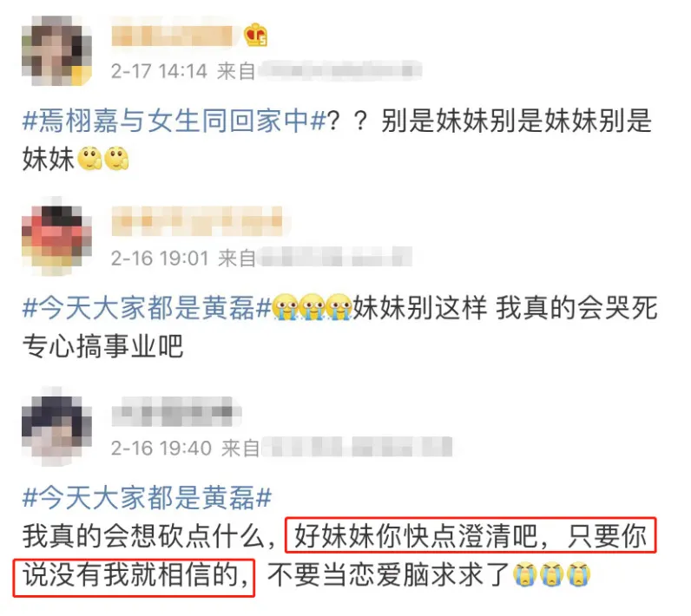Viewport: 691px width, 616px height.
Task: Open hashtag #今天大家都是黄磊# in third post
Action: (147, 498)
